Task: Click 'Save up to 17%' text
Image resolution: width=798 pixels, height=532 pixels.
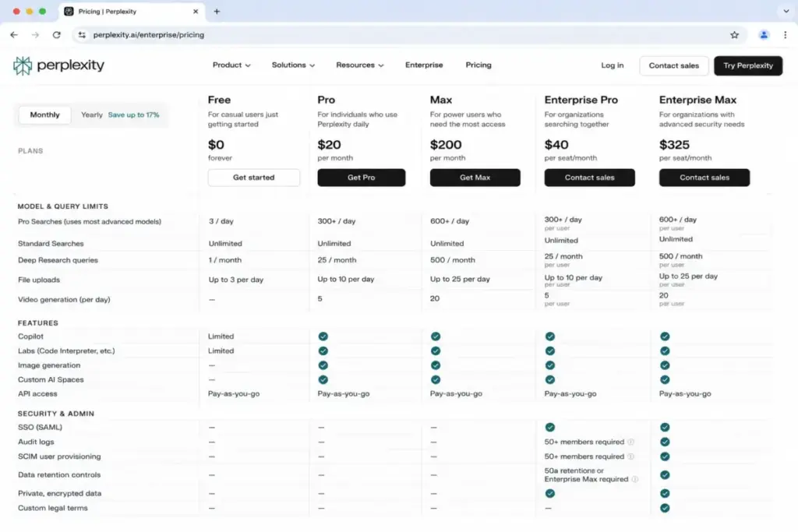Action: point(133,115)
